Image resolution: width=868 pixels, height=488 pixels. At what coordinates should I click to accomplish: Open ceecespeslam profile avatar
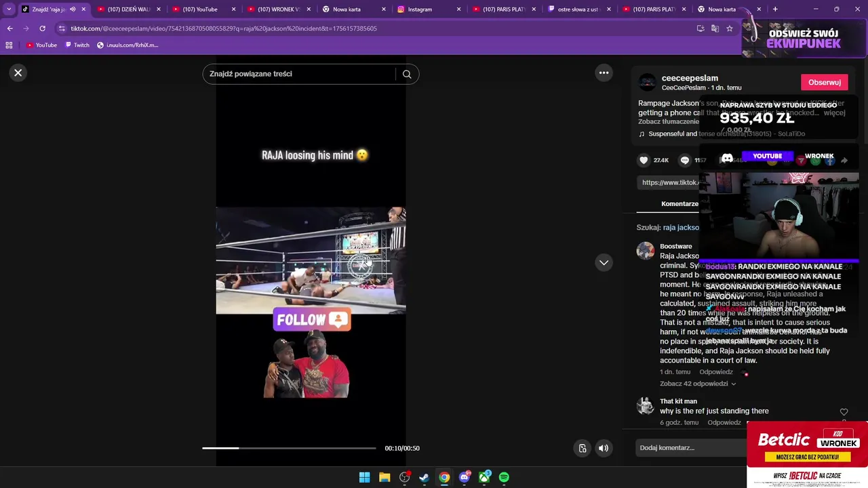point(648,82)
